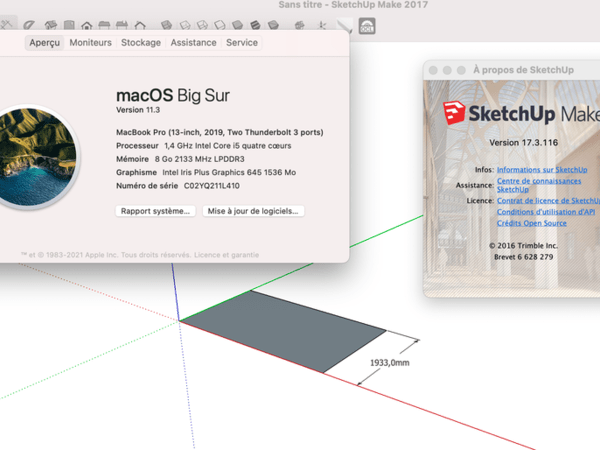Image resolution: width=600 pixels, height=450 pixels.
Task: Click the 1933,0mm dimension label
Action: pos(390,361)
